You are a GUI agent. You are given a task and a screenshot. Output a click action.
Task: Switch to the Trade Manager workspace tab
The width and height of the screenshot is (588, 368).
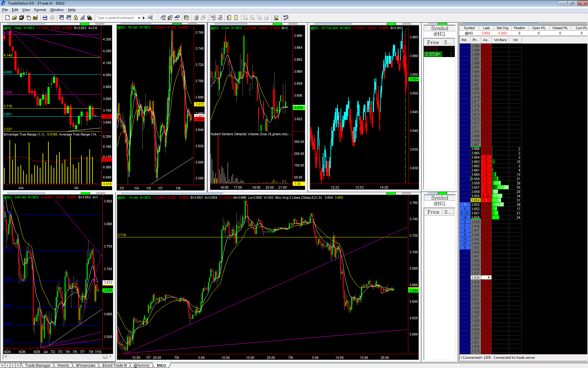(x=38, y=365)
